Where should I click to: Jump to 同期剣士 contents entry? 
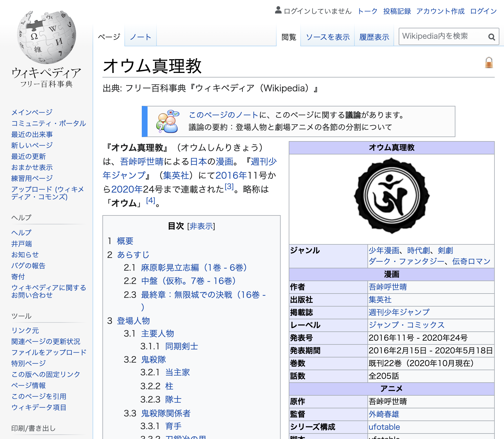[182, 346]
